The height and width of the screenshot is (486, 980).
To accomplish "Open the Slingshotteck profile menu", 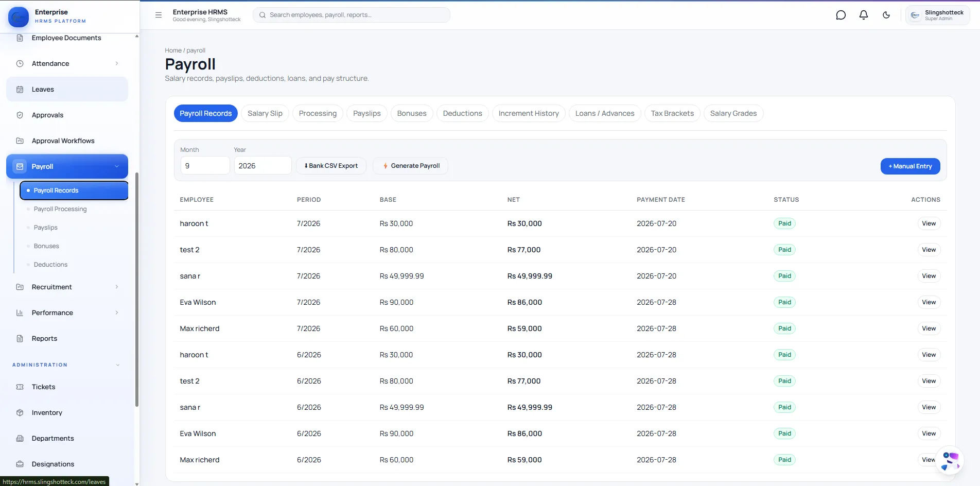I will pos(938,15).
